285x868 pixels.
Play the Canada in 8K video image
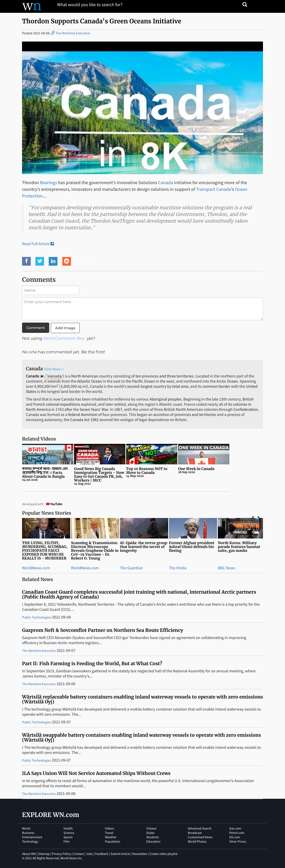(x=142, y=108)
